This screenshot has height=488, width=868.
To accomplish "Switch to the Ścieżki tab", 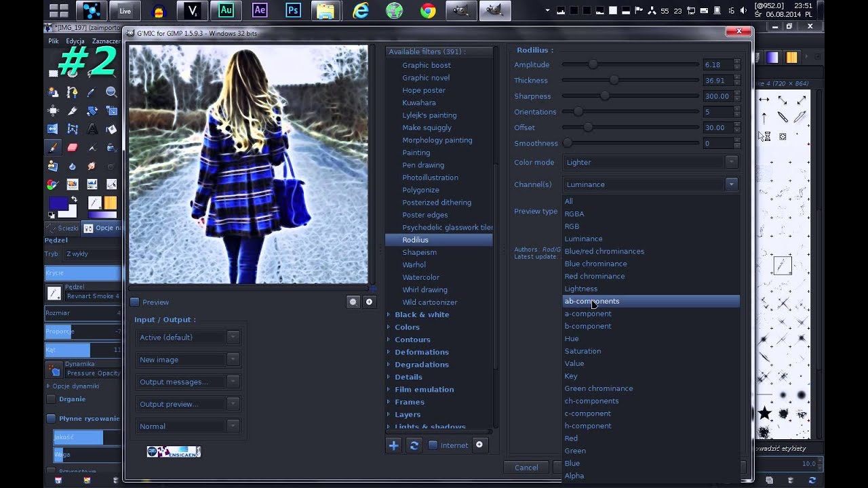I will tap(62, 228).
